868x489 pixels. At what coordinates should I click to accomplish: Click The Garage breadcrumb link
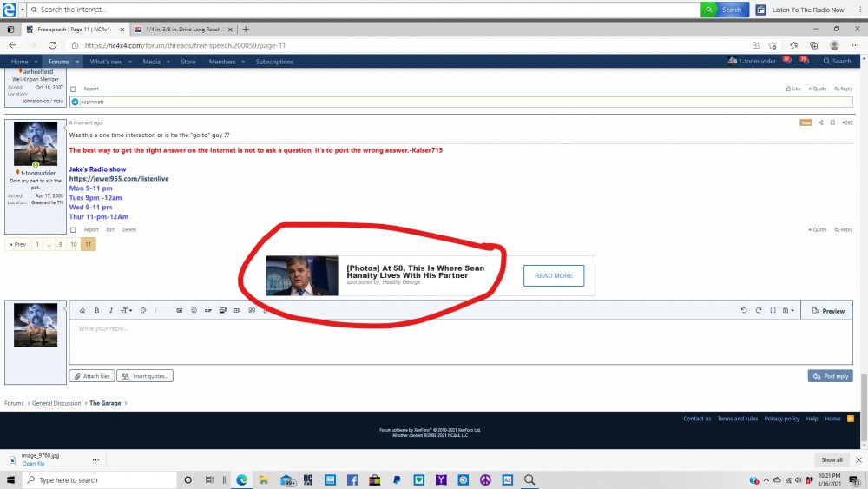point(105,403)
